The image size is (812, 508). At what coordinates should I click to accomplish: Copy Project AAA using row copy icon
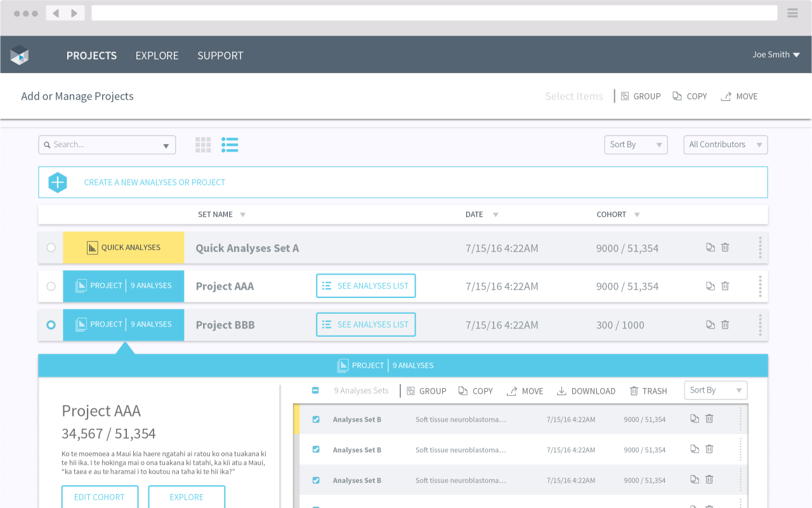click(710, 286)
